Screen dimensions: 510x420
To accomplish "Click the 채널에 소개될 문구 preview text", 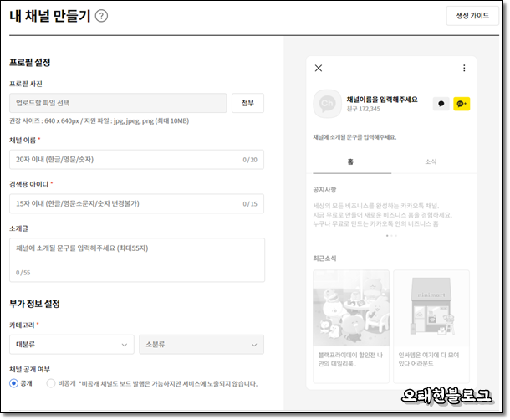I will point(354,137).
